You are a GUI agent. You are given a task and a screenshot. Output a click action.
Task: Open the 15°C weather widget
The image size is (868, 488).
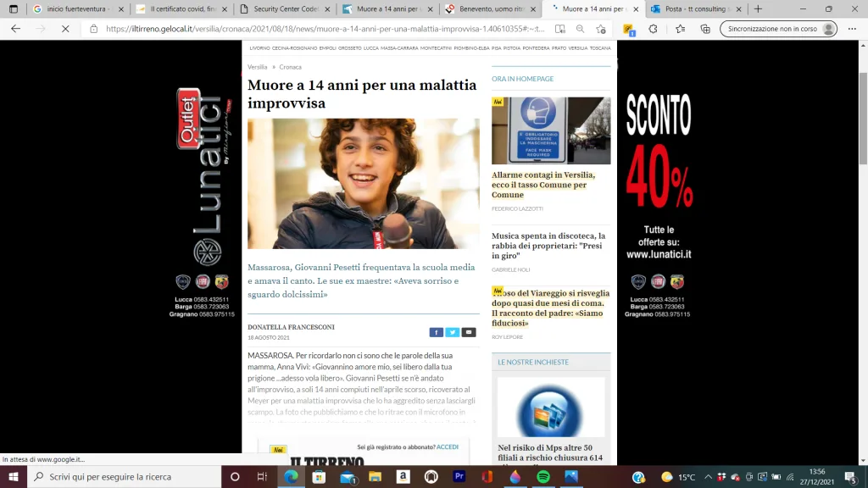tap(678, 477)
